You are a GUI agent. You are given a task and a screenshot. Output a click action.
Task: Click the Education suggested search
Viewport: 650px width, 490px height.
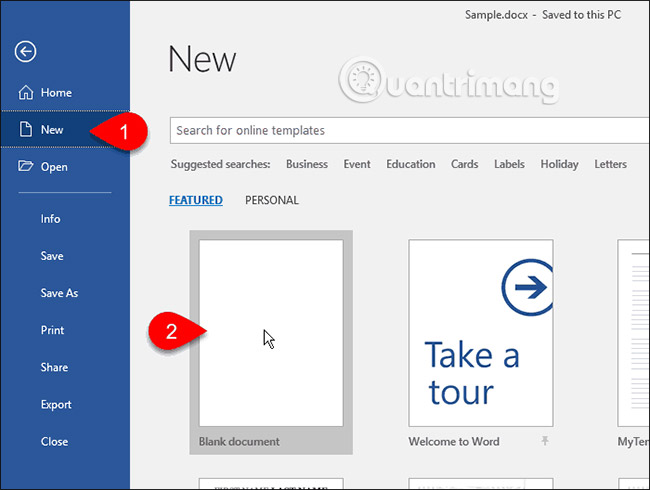click(x=411, y=164)
